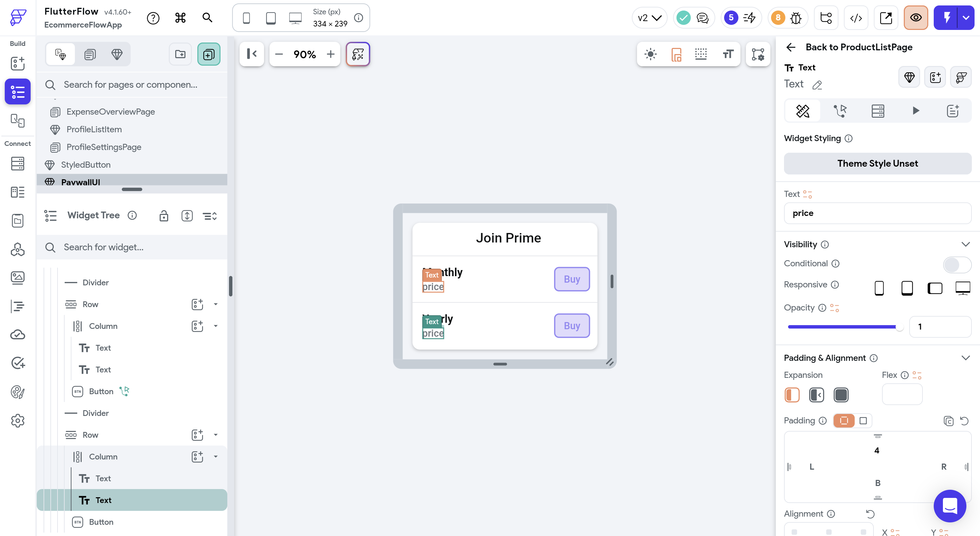Open ExpenseOverviewPage in page list
Screen dimensions: 980x536
coord(110,112)
